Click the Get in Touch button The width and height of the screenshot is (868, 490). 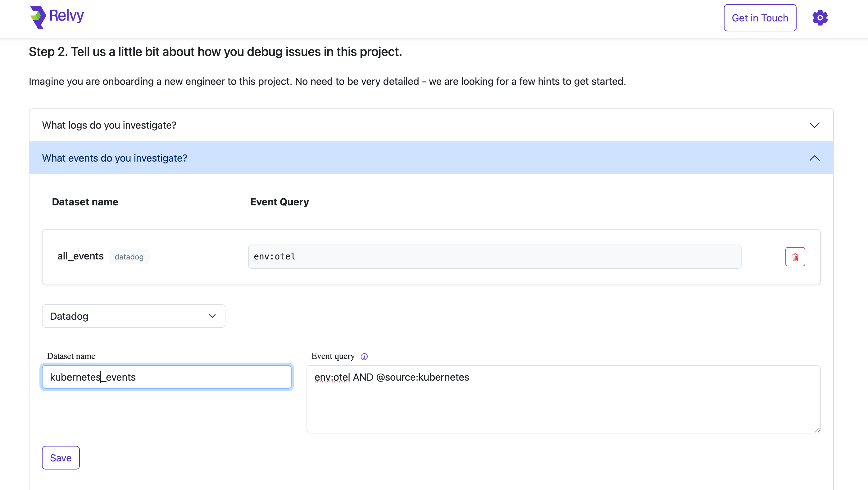[x=760, y=18]
